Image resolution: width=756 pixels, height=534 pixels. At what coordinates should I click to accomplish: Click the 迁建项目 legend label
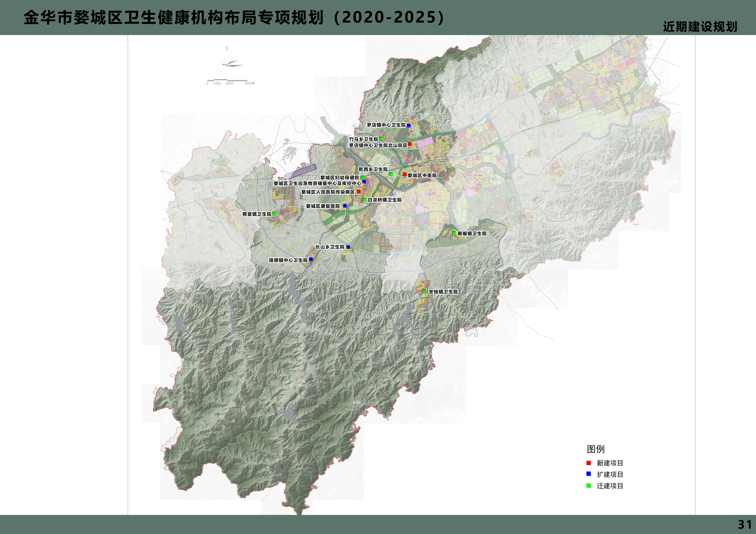[x=610, y=486]
